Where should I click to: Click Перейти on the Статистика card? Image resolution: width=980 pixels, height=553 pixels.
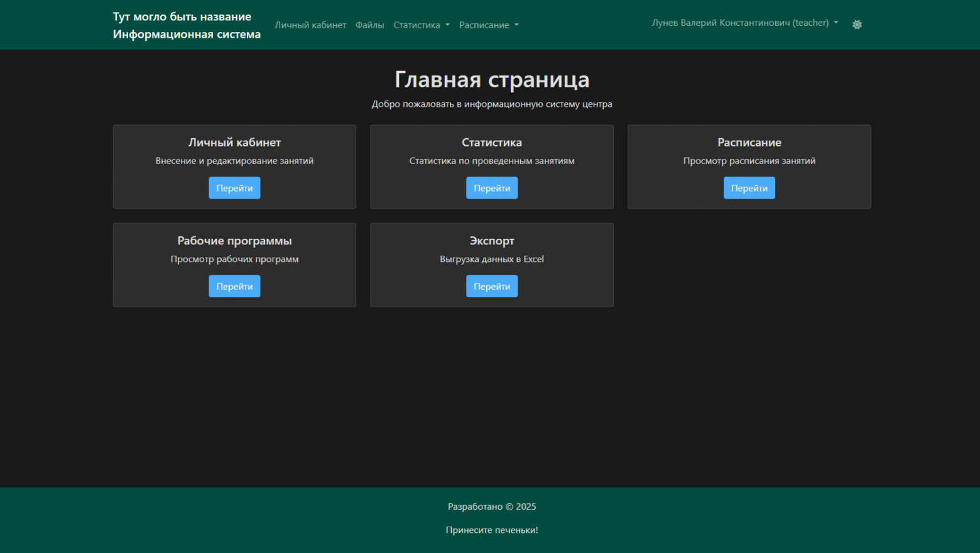pos(492,187)
